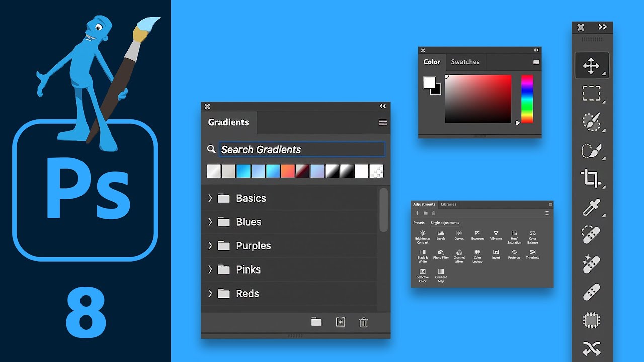Expand the Pinks gradient folder
Screen dimensions: 644x362
(210, 269)
